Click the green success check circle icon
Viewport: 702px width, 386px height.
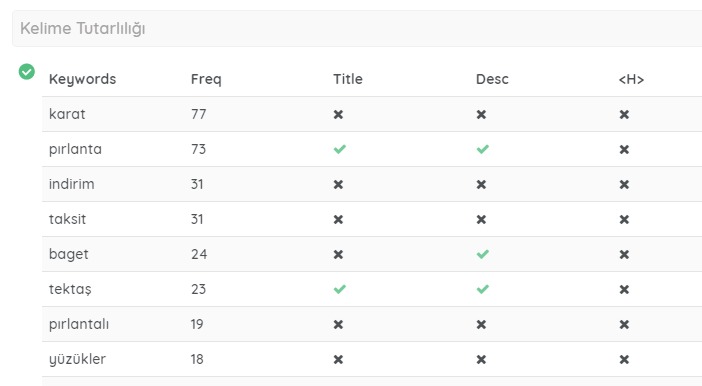[26, 72]
